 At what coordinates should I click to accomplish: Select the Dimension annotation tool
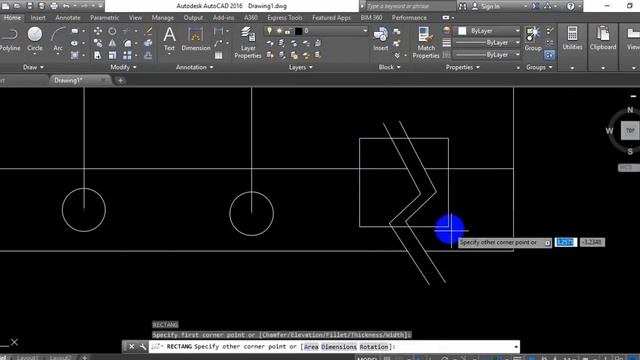click(x=196, y=39)
